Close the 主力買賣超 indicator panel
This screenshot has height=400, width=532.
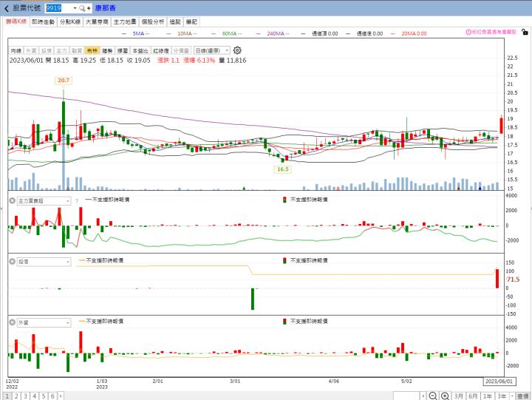click(13, 200)
